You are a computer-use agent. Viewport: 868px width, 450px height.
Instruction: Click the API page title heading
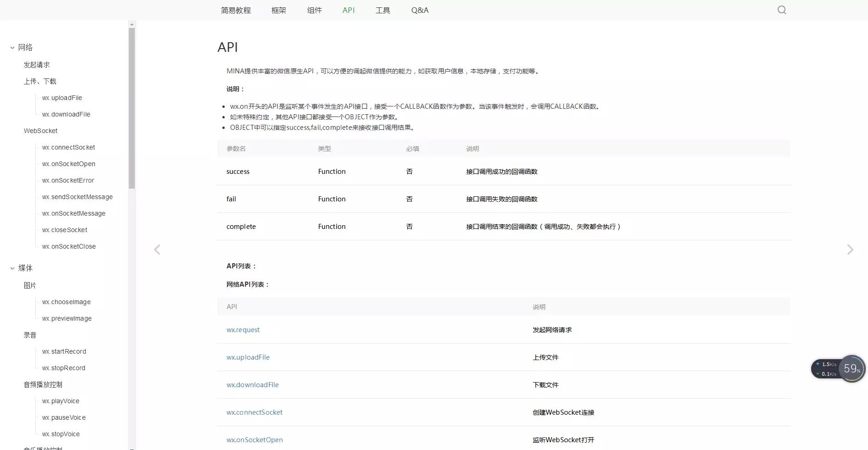227,47
